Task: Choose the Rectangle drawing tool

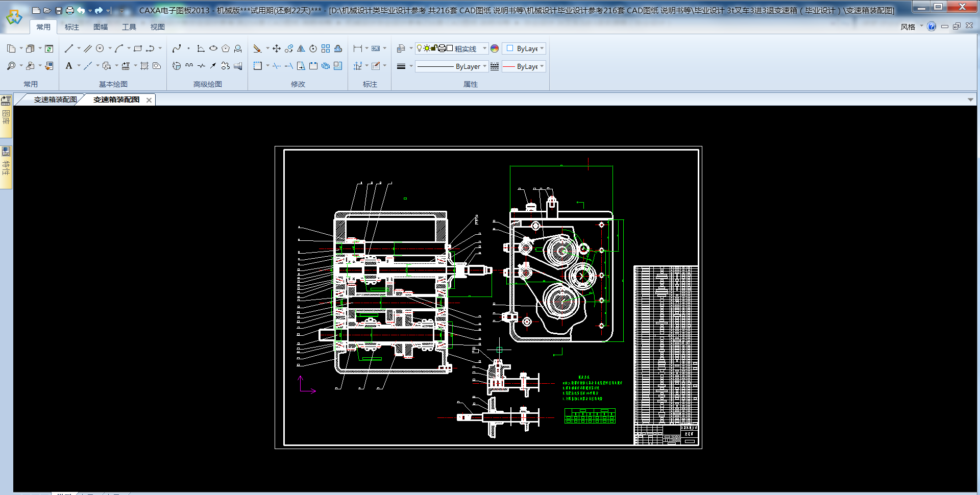Action: [x=138, y=48]
